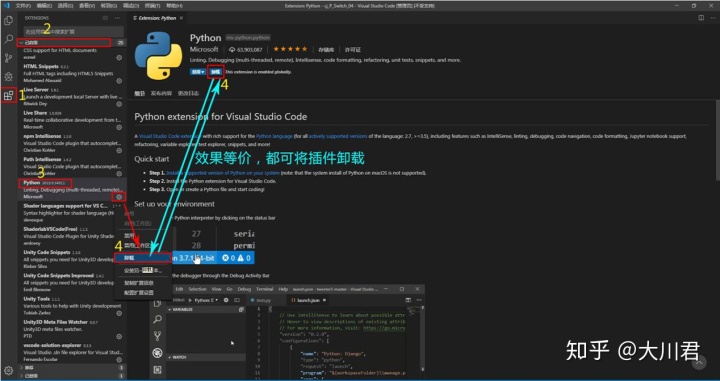Viewport: 720px width, 381px height.
Task: Switch to the 细节 details tab
Action: (140, 93)
